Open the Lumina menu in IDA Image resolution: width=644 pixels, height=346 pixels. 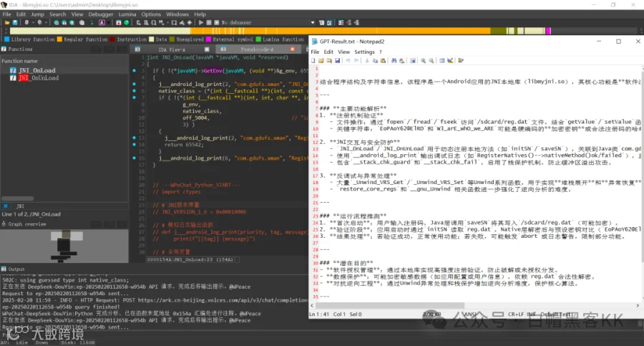[127, 14]
